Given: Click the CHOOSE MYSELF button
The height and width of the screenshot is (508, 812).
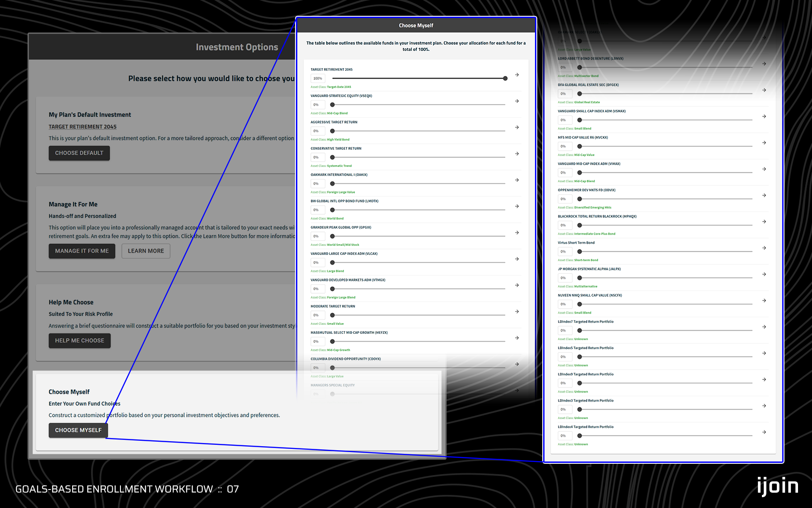Looking at the screenshot, I should click(78, 430).
